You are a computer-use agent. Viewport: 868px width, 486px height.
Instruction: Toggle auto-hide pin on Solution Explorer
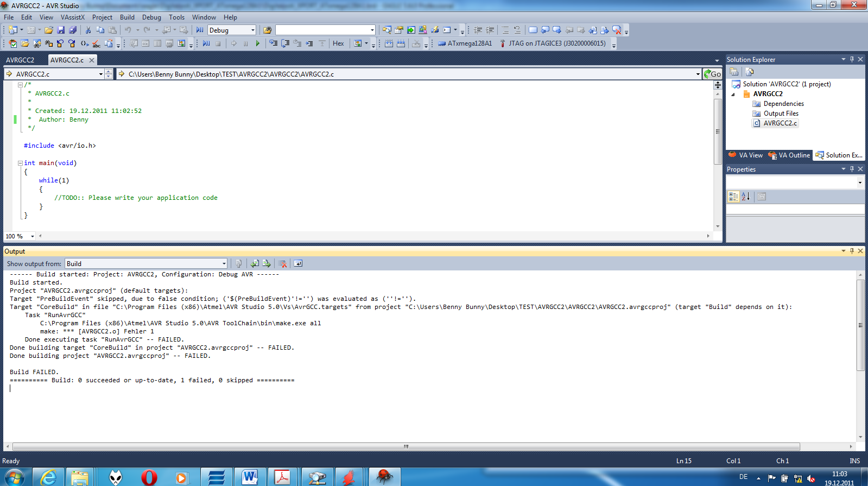coord(852,59)
